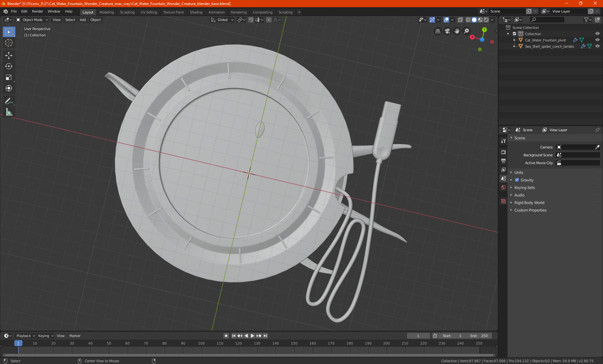
Task: Switch to perspective/orthographic grid icon
Action: [x=437, y=31]
